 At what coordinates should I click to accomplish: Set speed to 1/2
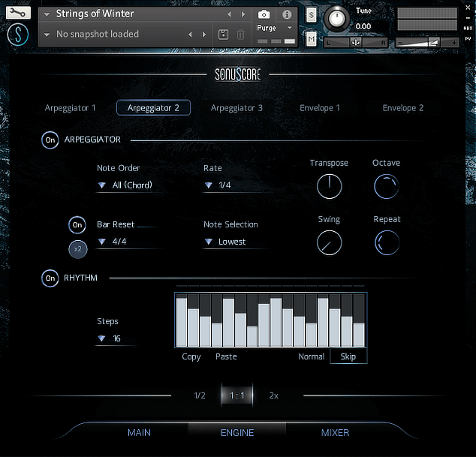[200, 395]
